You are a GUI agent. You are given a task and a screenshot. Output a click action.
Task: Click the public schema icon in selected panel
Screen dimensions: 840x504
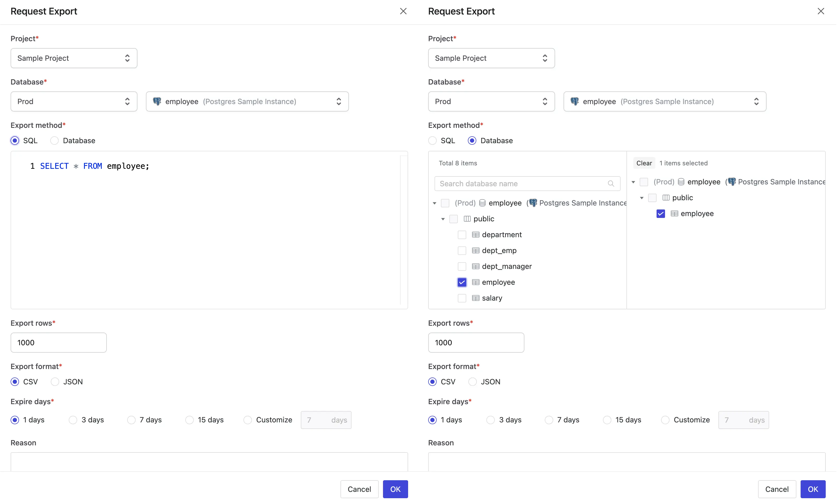click(666, 198)
